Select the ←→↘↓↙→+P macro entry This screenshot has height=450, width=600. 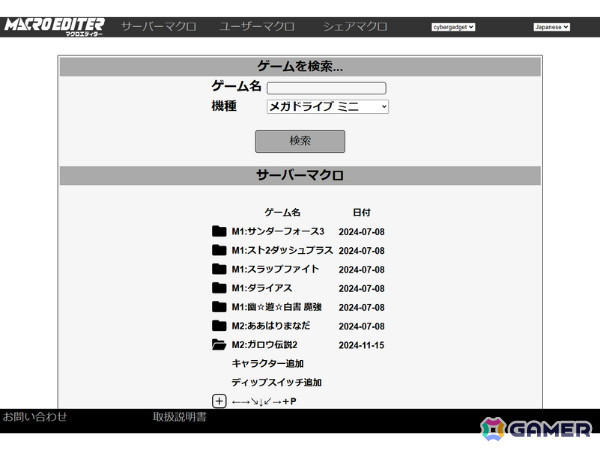[x=264, y=401]
